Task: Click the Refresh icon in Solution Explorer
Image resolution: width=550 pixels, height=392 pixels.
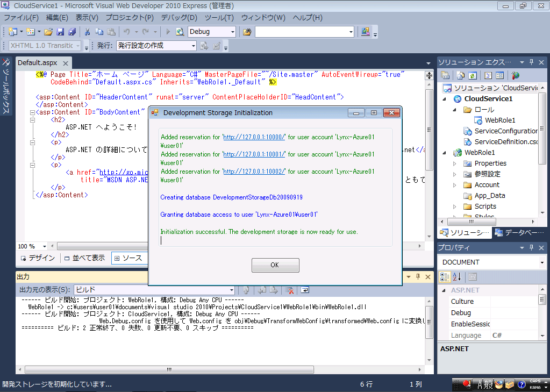Action: click(x=473, y=75)
